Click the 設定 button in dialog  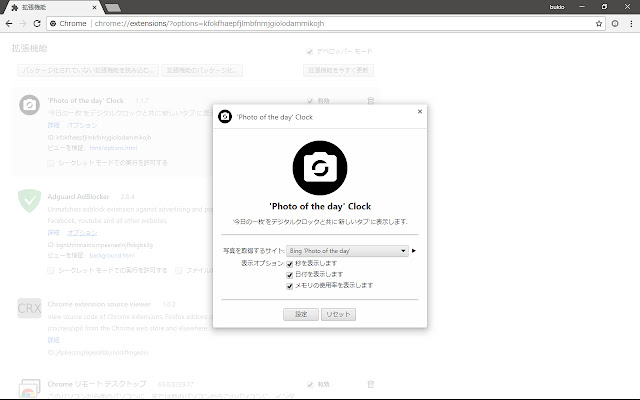tap(301, 314)
